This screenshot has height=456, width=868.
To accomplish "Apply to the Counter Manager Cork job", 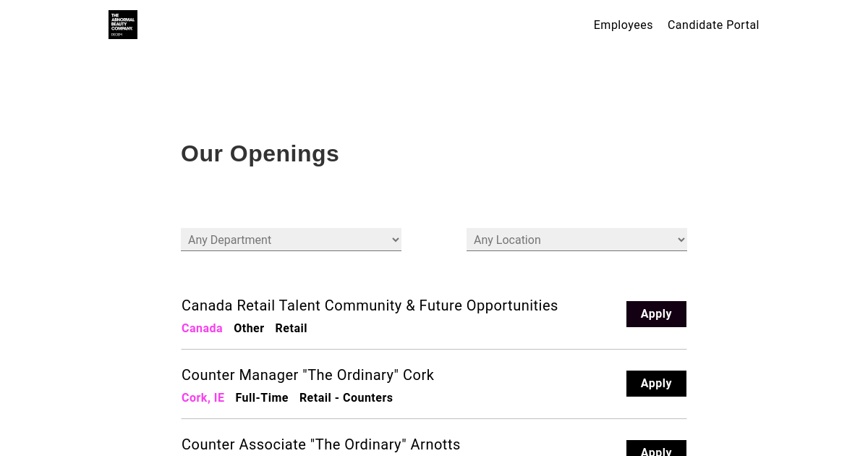I will [656, 384].
